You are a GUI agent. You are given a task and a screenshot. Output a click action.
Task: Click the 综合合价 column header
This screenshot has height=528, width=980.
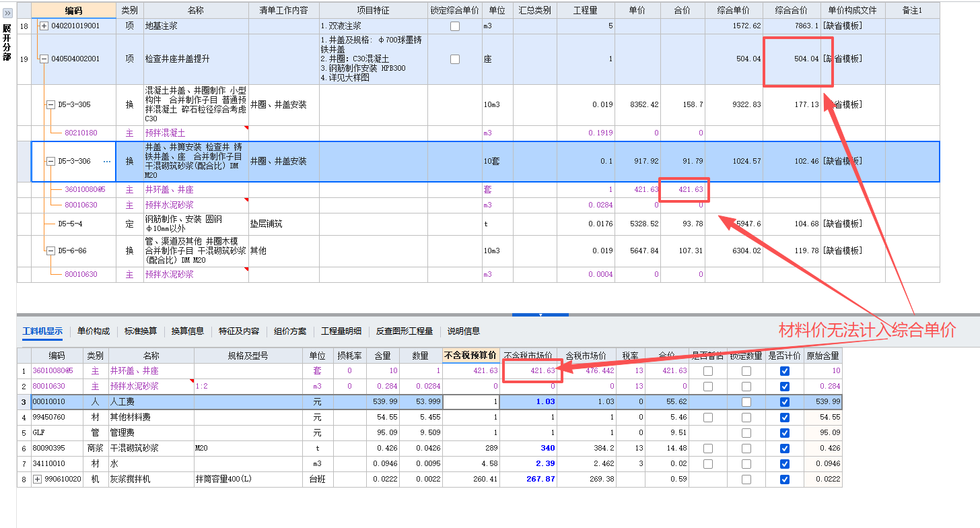pyautogui.click(x=792, y=10)
